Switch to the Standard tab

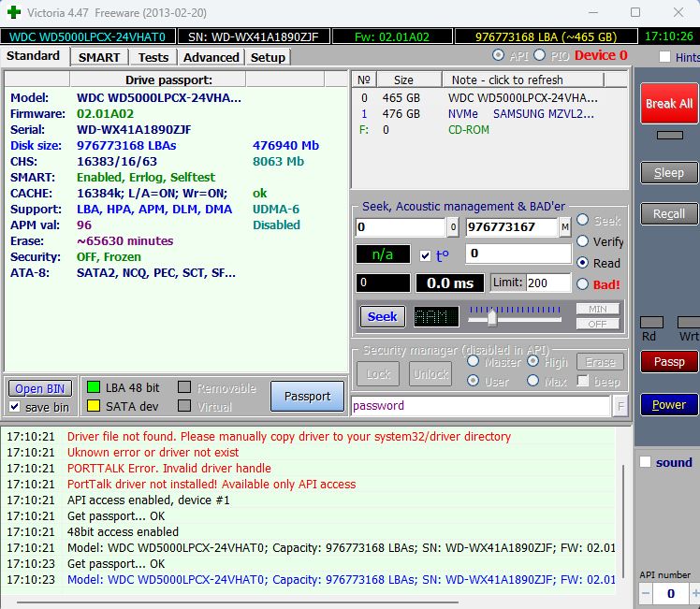(33, 56)
